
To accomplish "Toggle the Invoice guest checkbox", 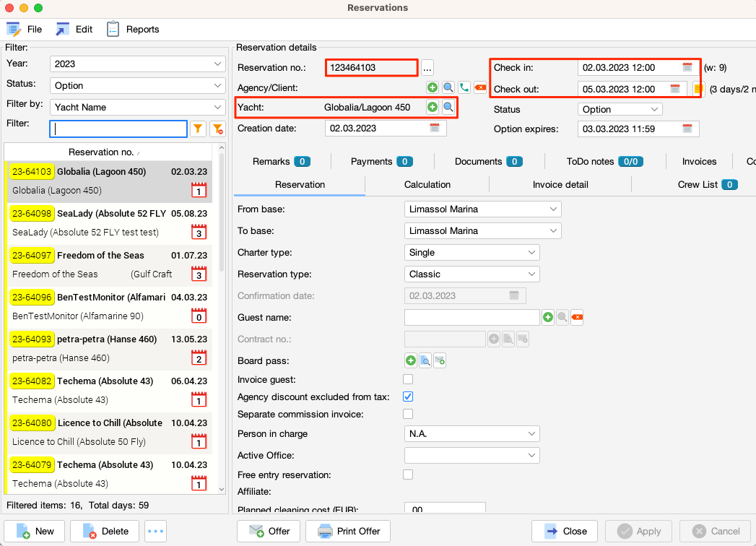I will 408,380.
